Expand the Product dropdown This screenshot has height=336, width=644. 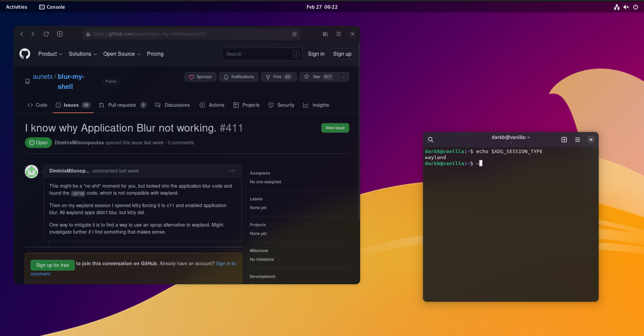(x=50, y=54)
